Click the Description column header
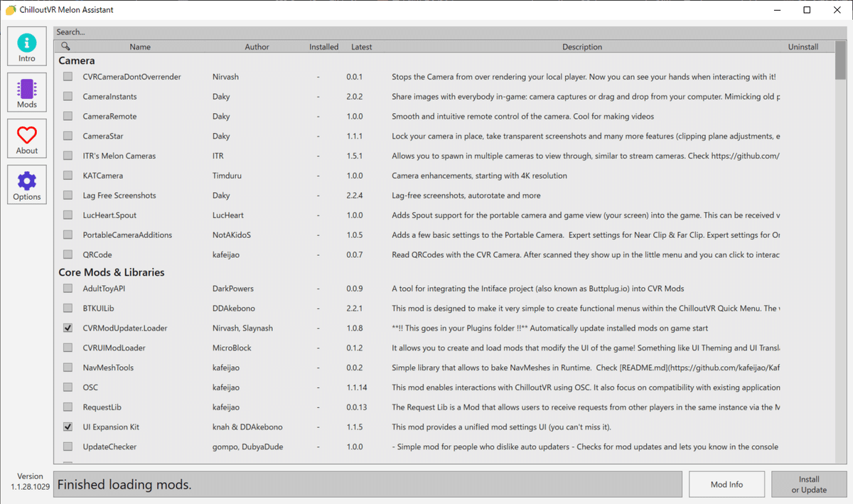 coord(582,47)
